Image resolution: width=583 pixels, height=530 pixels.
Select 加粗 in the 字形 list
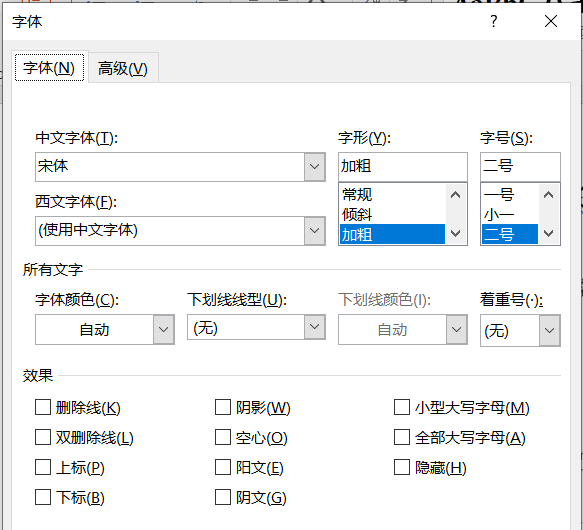pos(392,234)
